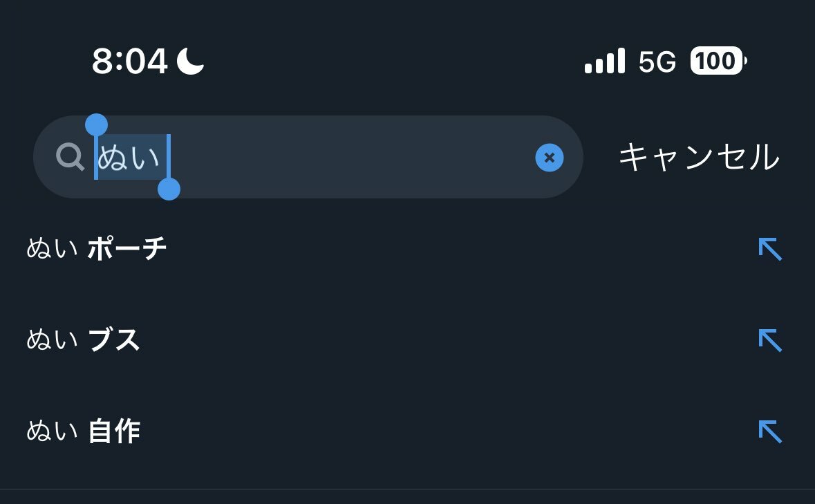Tap the cellular signal bars icon
Screen dimensions: 815x504
point(604,62)
